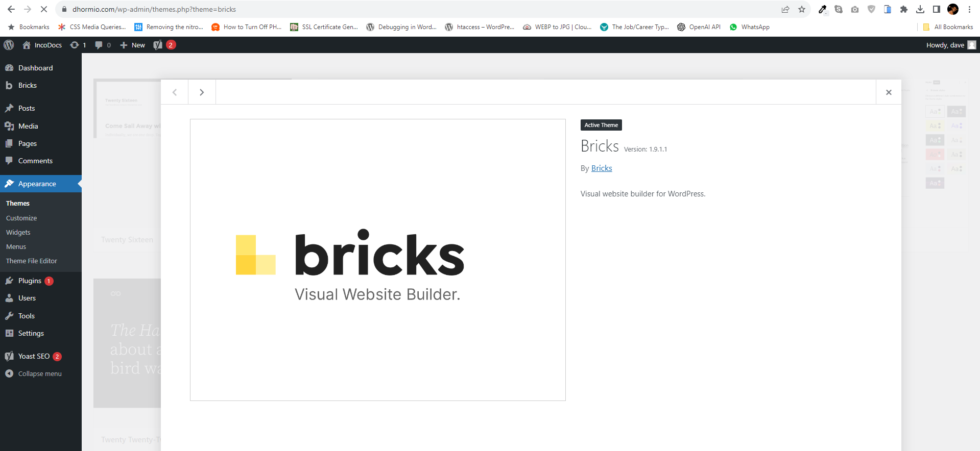
Task: Open Yoast SEO notifications in admin bar
Action: click(164, 45)
